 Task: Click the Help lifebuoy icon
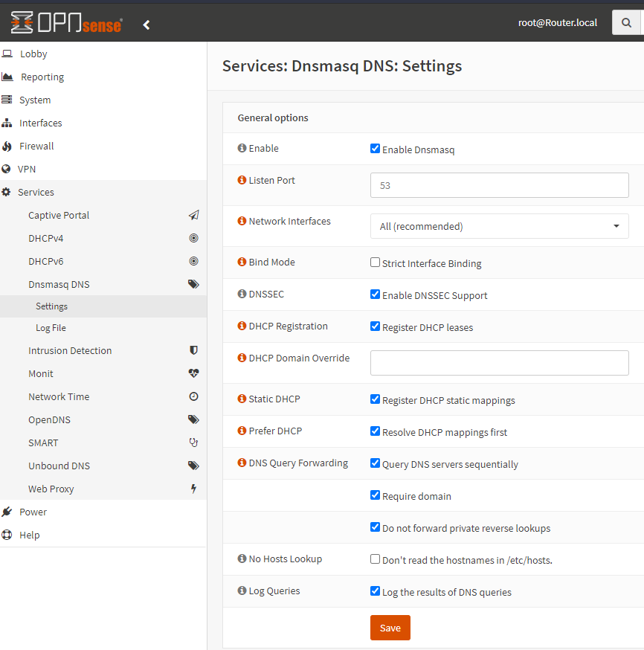coord(7,535)
